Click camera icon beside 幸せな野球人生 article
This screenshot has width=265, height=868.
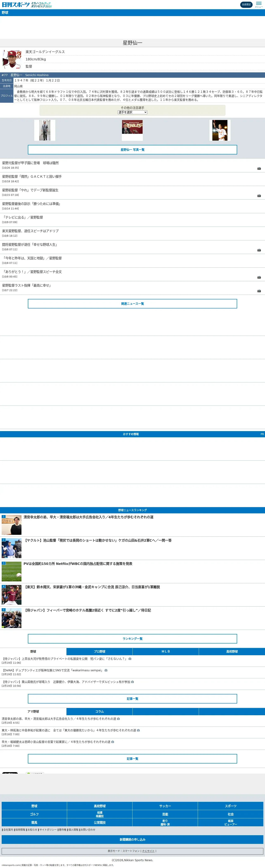[x=259, y=250]
